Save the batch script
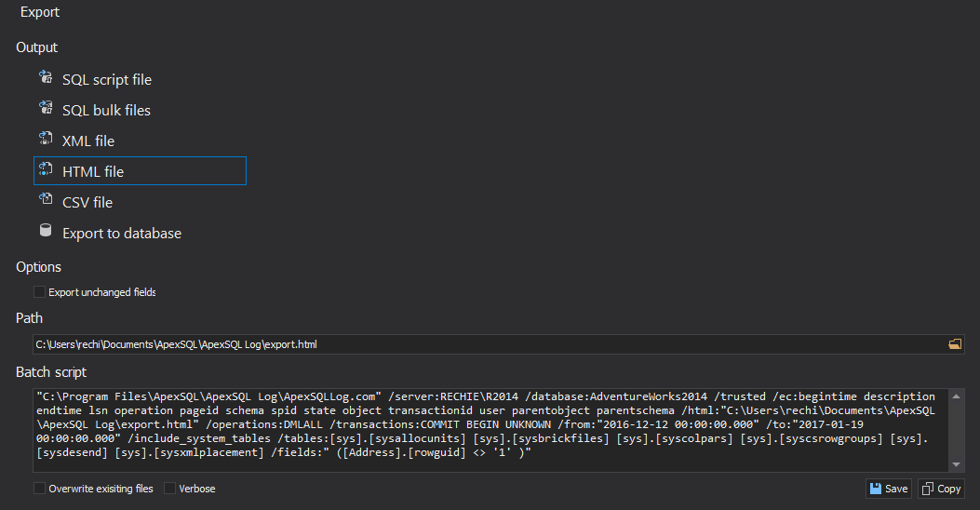The image size is (980, 510). click(x=889, y=489)
